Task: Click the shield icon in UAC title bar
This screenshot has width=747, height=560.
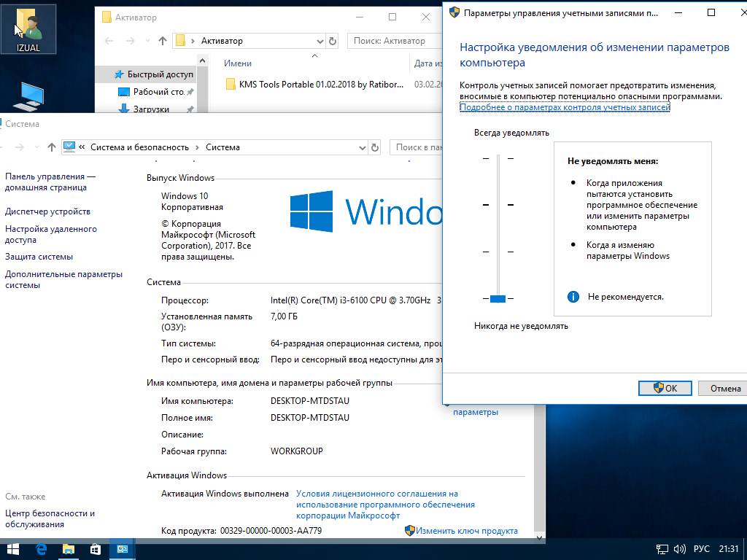Action: 454,13
